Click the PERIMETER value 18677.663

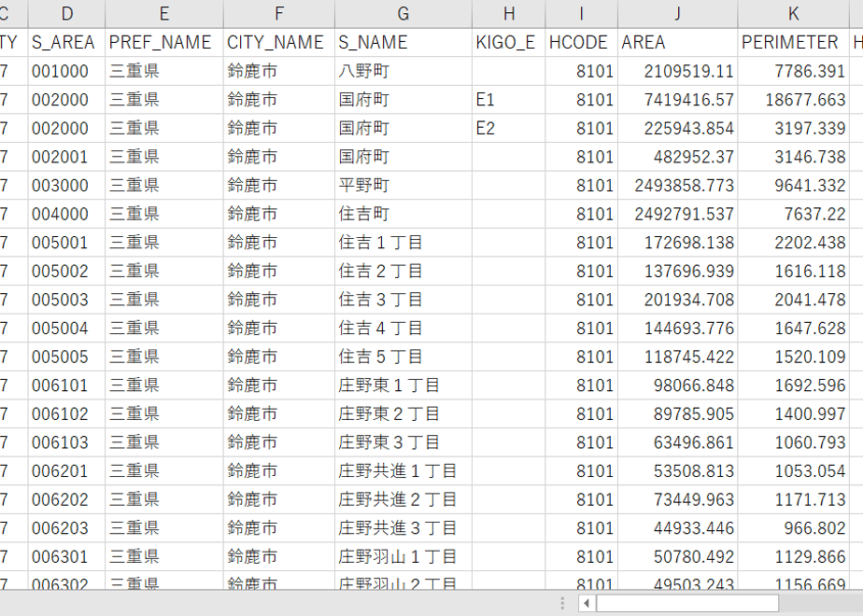pyautogui.click(x=794, y=100)
